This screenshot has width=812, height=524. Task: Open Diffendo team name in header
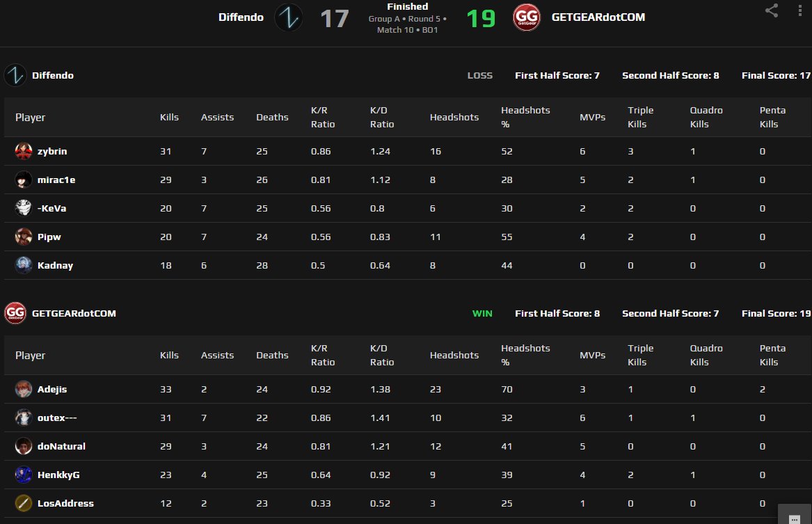(241, 17)
